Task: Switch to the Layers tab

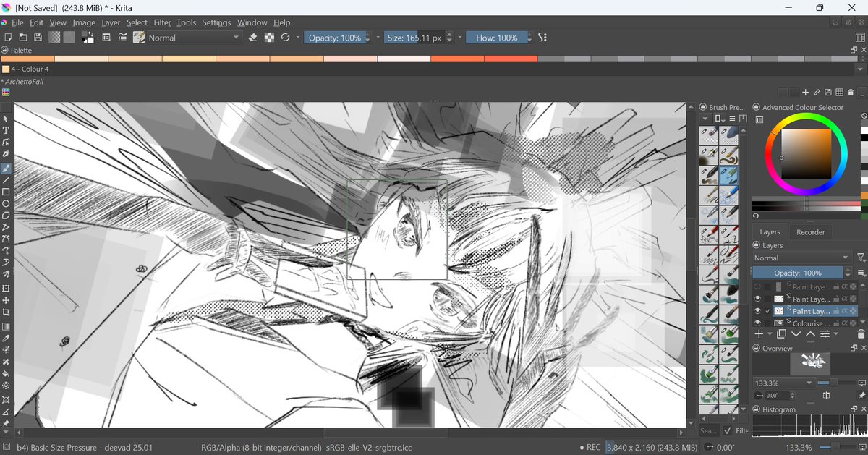Action: click(770, 231)
